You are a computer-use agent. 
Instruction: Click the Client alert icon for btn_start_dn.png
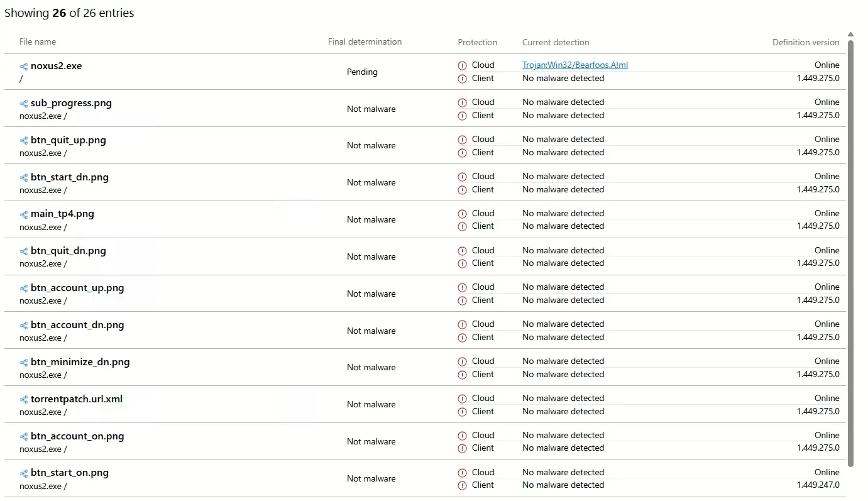pyautogui.click(x=462, y=190)
